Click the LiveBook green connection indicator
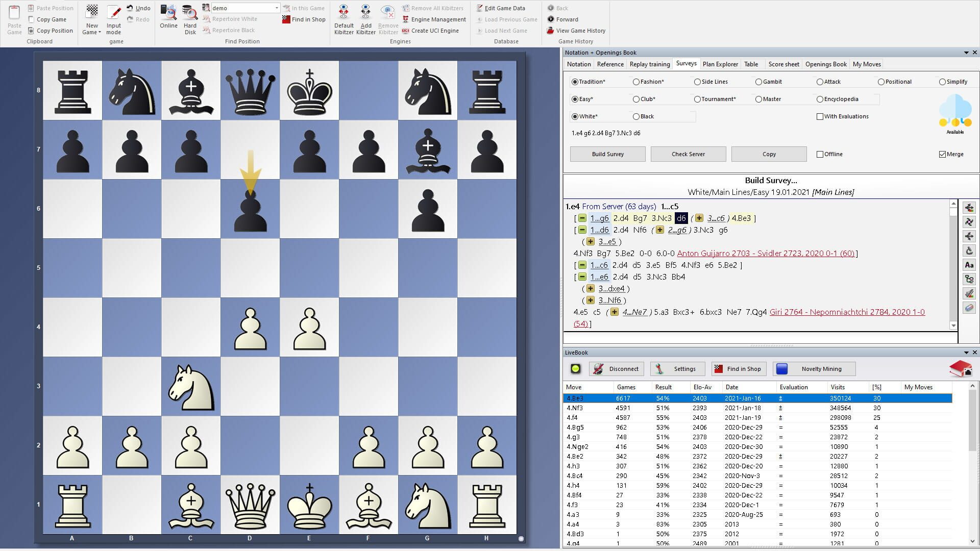 pos(576,369)
